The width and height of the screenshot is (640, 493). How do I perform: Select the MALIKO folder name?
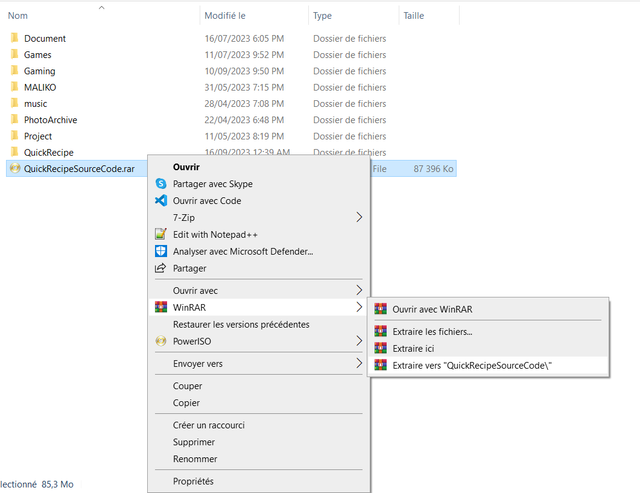40,87
